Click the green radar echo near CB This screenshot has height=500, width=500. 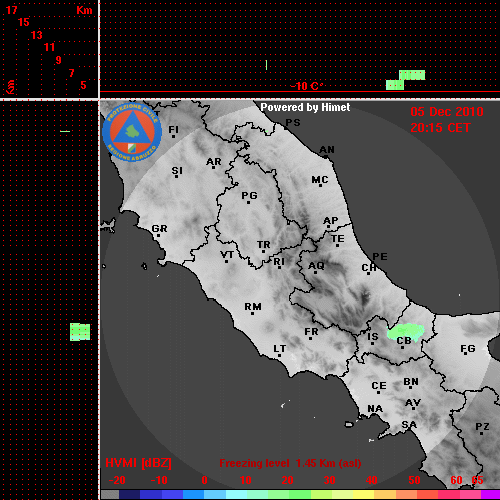pyautogui.click(x=405, y=332)
